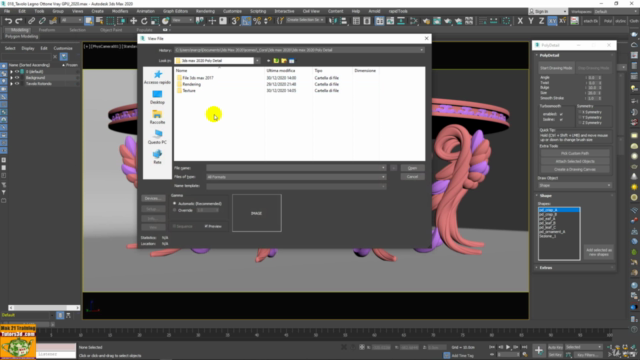This screenshot has height=360, width=640.
Task: Toggle the 3D Snaps icon
Action: 235,20
